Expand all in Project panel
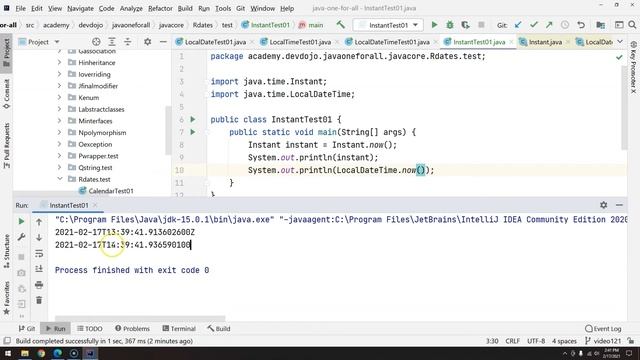 tap(112, 42)
